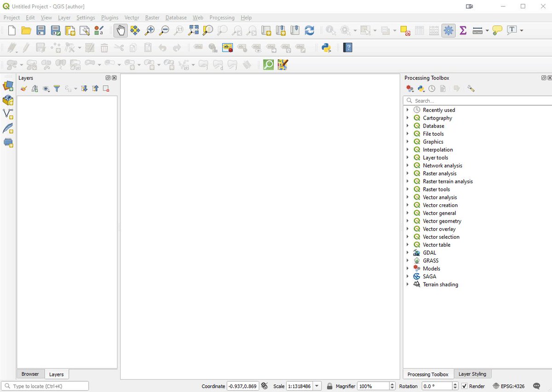Open a project with the folder icon
552x392 pixels.
click(26, 30)
